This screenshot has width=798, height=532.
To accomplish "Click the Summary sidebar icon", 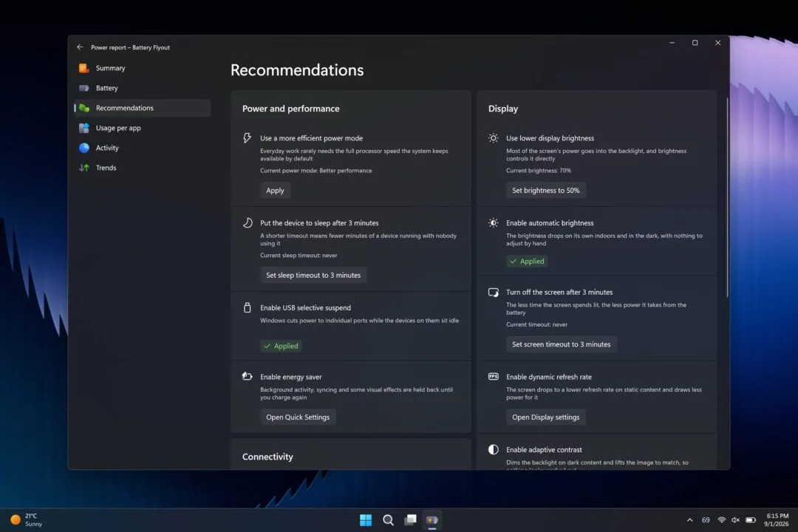I will pos(84,68).
